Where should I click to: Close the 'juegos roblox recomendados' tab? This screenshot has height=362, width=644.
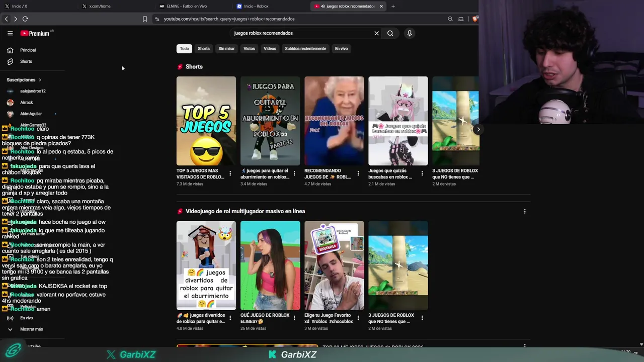click(x=381, y=6)
